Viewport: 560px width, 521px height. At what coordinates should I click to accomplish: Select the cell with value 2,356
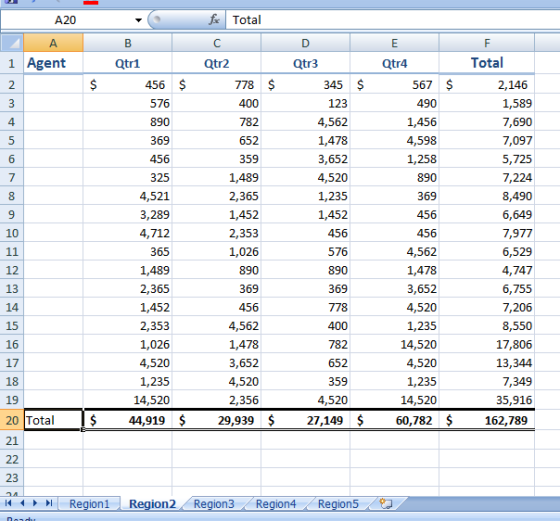[x=216, y=400]
